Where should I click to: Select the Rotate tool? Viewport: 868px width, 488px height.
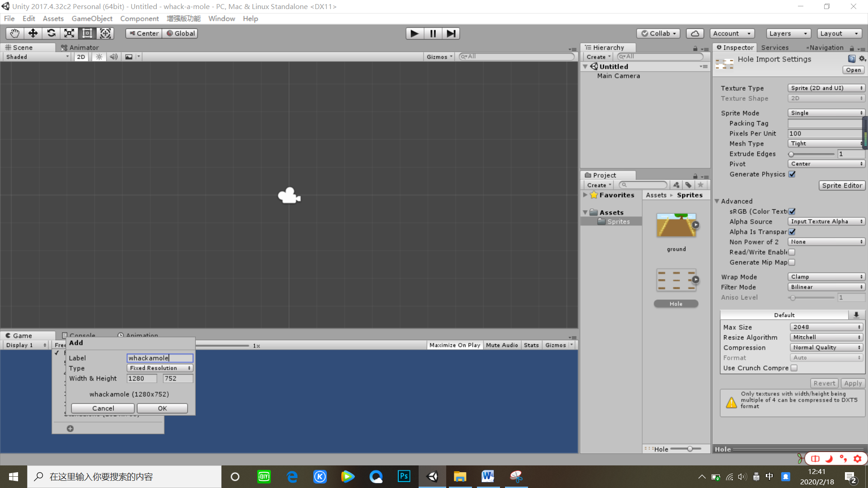[x=51, y=33]
